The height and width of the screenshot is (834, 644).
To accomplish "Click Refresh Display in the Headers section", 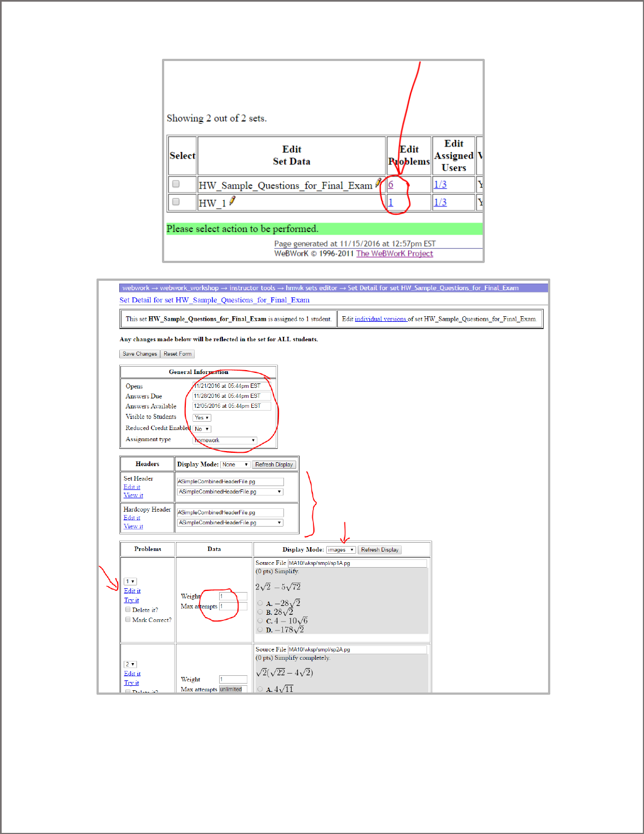I will pos(274,464).
